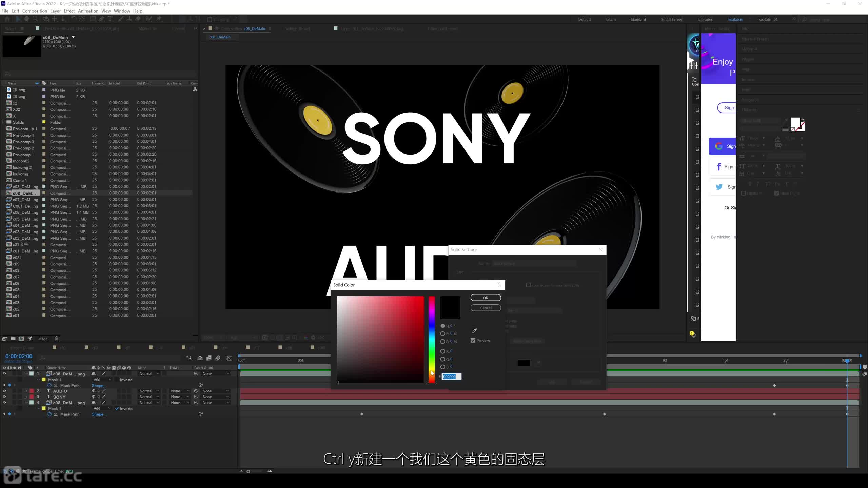Select the Rectangle shape tool
The image size is (868, 488).
[x=93, y=19]
